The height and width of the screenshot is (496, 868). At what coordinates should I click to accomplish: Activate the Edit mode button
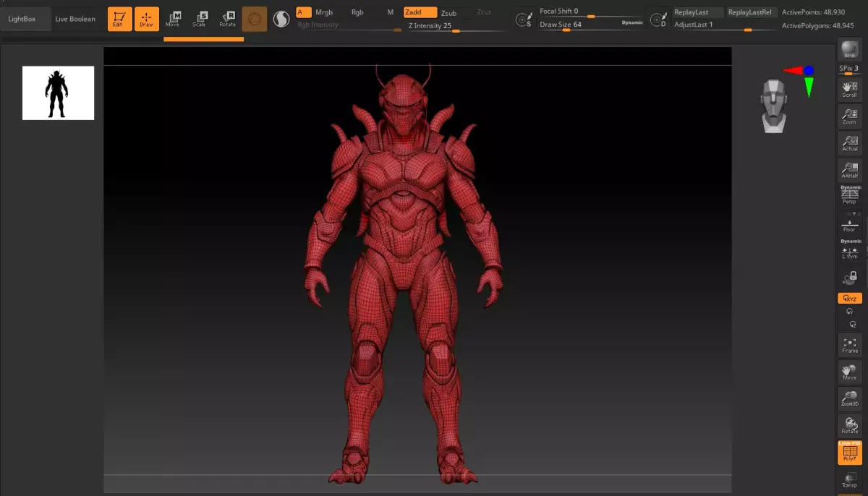click(120, 19)
